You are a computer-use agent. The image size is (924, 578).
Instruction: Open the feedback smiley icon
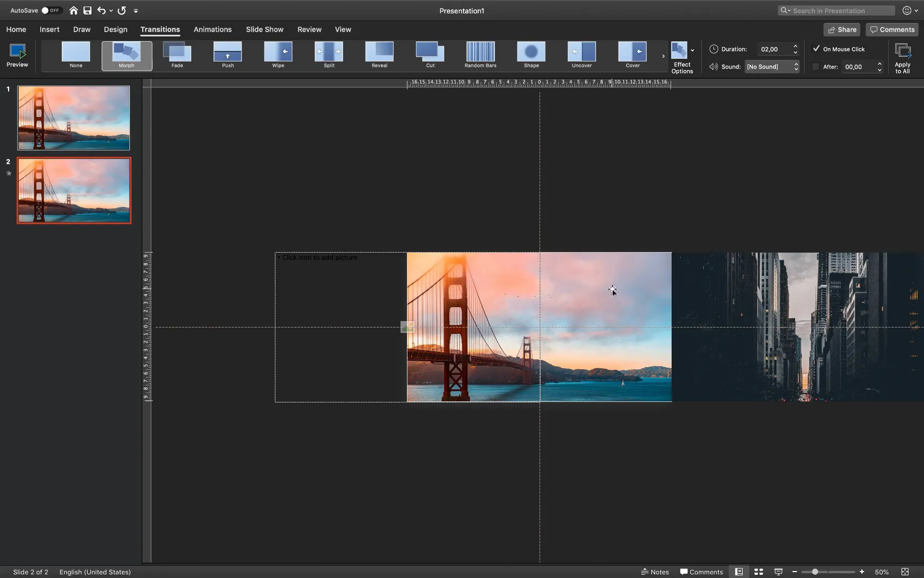(907, 10)
